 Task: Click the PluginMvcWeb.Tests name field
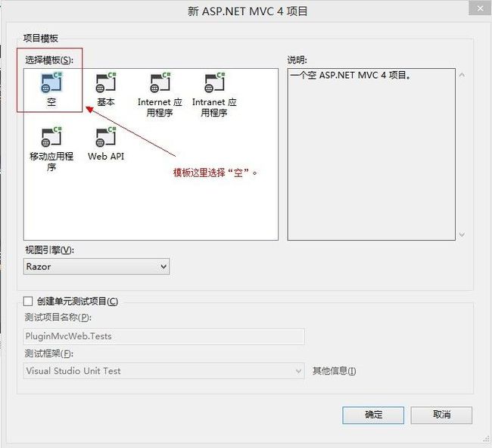pyautogui.click(x=163, y=336)
